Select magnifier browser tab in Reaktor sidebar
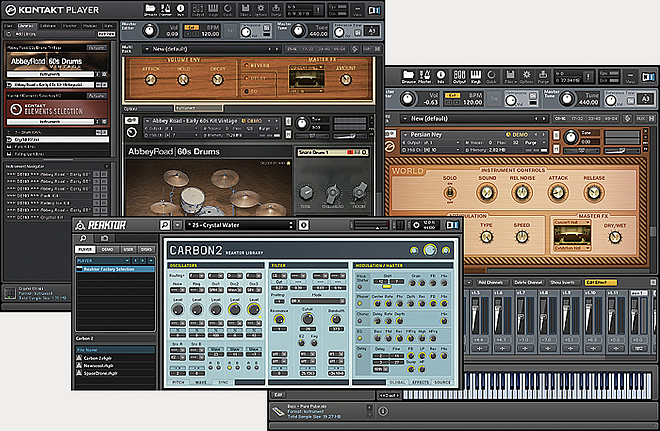This screenshot has height=431, width=660. coord(83,238)
